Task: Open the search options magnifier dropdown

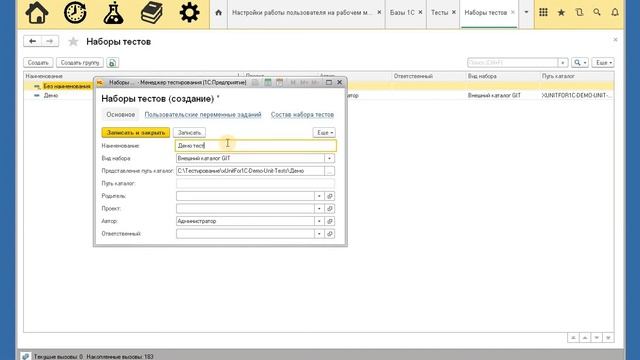Action: click(580, 63)
